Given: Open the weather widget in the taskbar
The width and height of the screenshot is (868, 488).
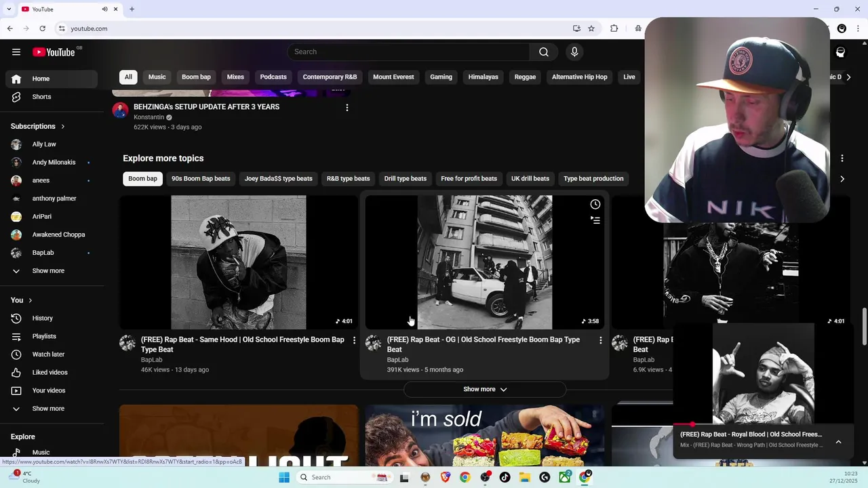Looking at the screenshot, I should pos(26,478).
